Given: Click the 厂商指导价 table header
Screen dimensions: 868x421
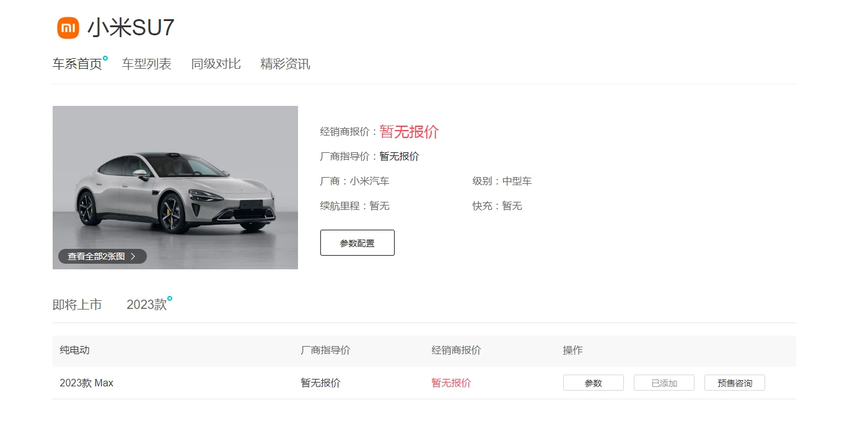Looking at the screenshot, I should pyautogui.click(x=326, y=350).
